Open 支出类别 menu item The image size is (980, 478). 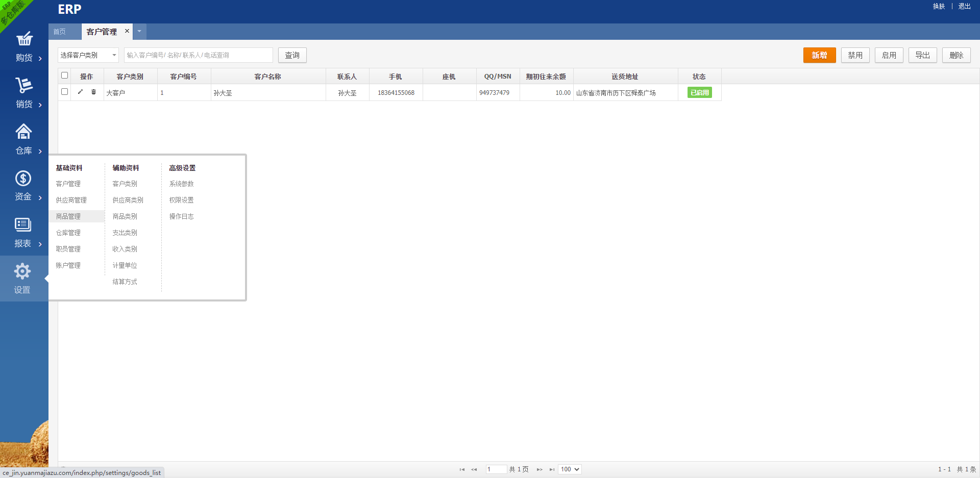tap(125, 233)
